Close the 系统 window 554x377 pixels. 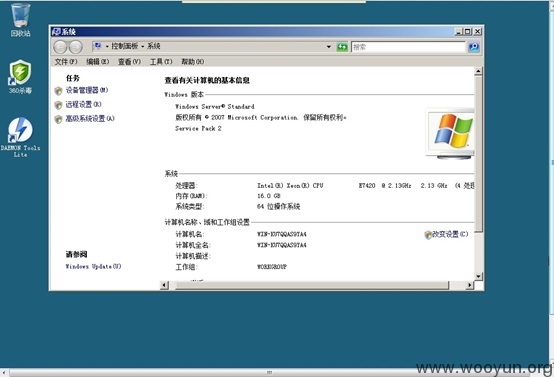(477, 31)
